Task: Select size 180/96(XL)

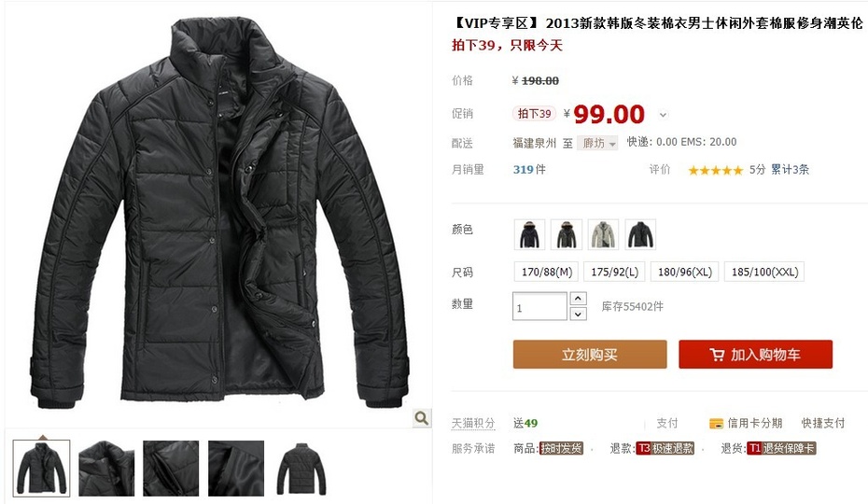Action: [684, 272]
